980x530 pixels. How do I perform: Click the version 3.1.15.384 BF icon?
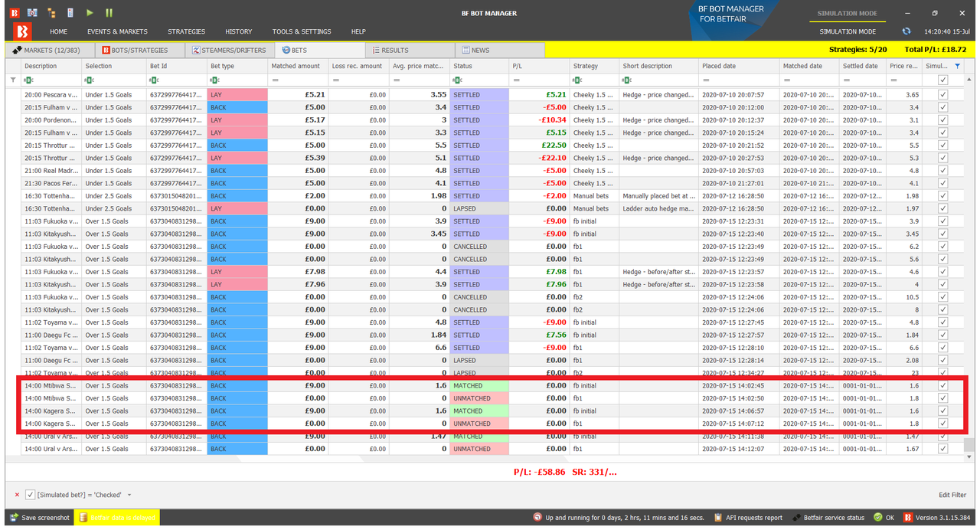pyautogui.click(x=908, y=518)
